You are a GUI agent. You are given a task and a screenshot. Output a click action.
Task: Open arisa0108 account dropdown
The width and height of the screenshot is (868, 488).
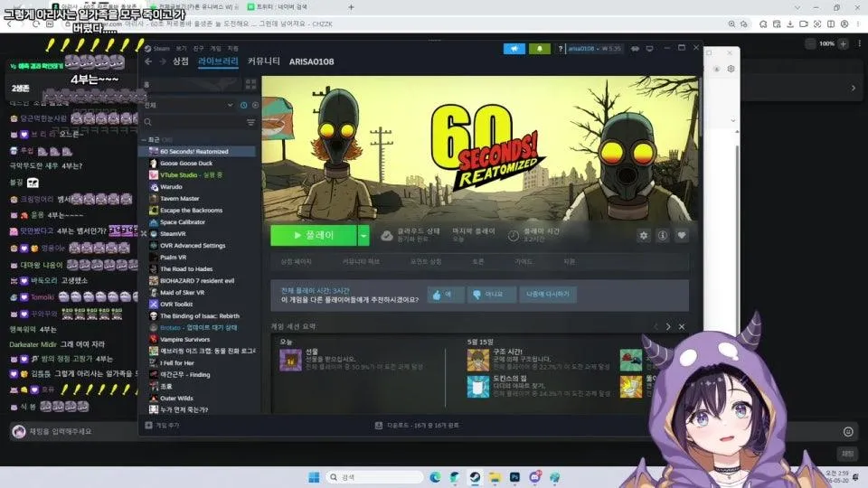(595, 49)
